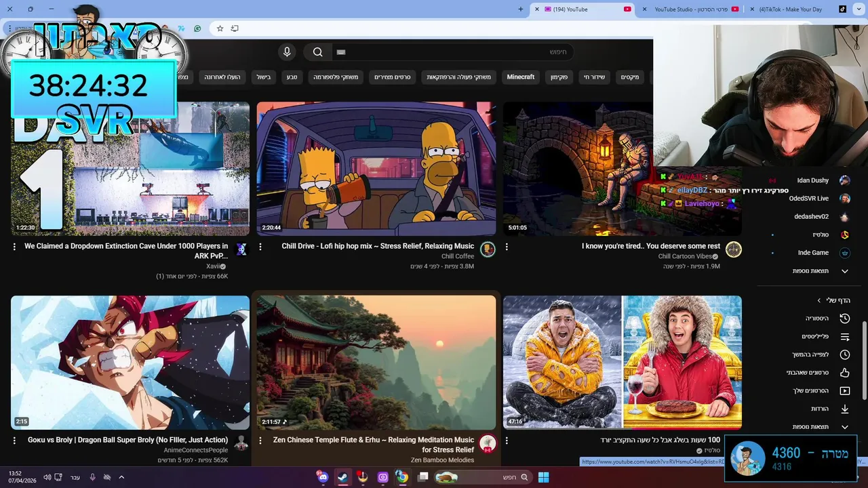The image size is (868, 488).
Task: Open menu for ARK Dropdown Extinction Cave video
Action: pyautogui.click(x=14, y=247)
